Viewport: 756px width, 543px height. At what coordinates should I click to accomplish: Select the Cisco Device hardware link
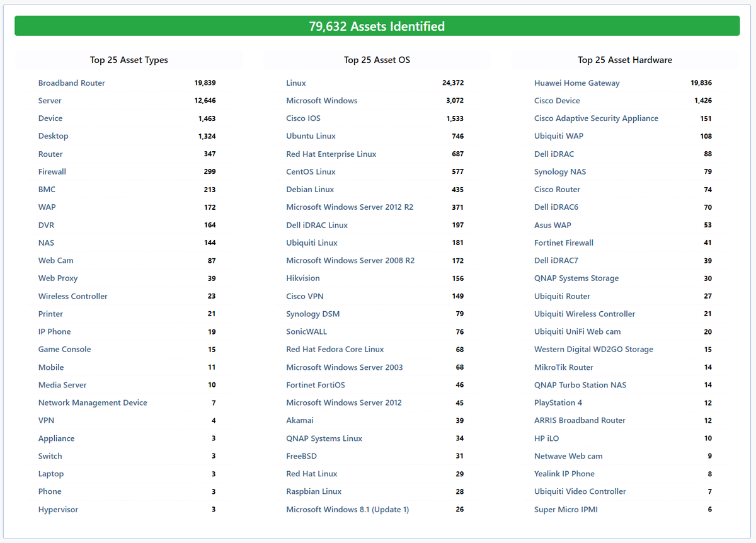point(557,101)
